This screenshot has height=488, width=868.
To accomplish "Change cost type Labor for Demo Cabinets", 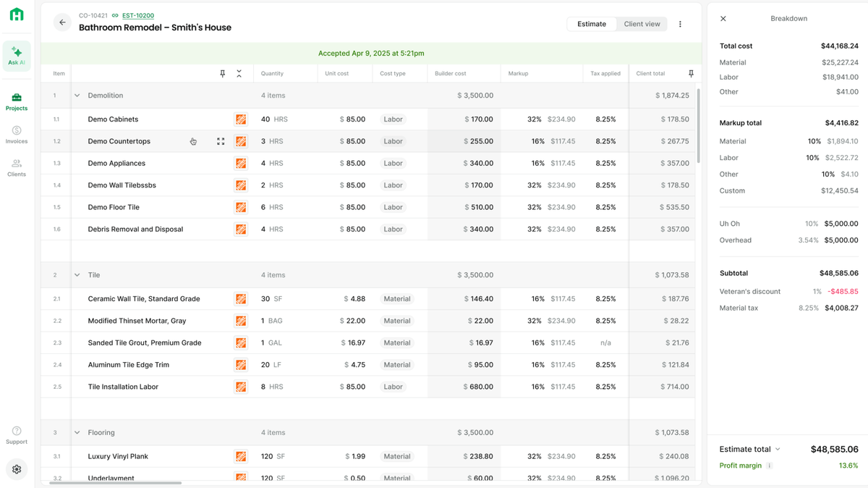I will click(x=393, y=119).
